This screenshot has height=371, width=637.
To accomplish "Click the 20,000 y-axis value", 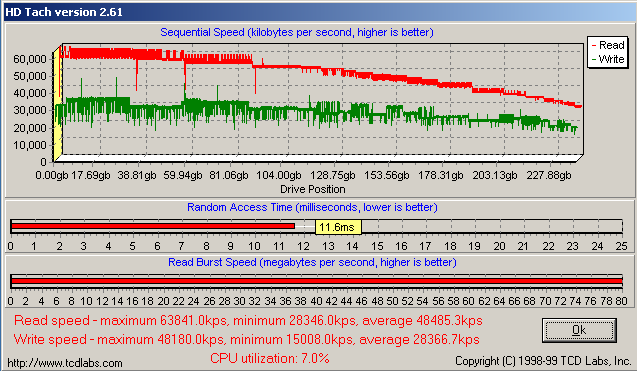I will coord(30,128).
